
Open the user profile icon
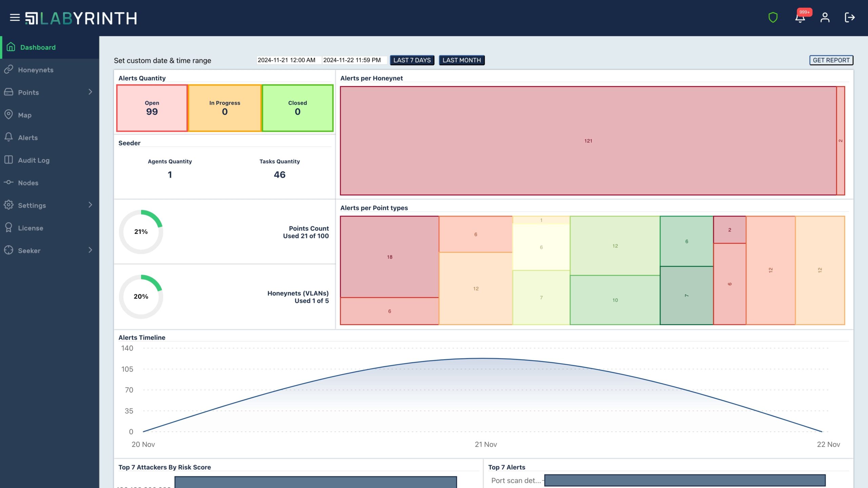(825, 18)
